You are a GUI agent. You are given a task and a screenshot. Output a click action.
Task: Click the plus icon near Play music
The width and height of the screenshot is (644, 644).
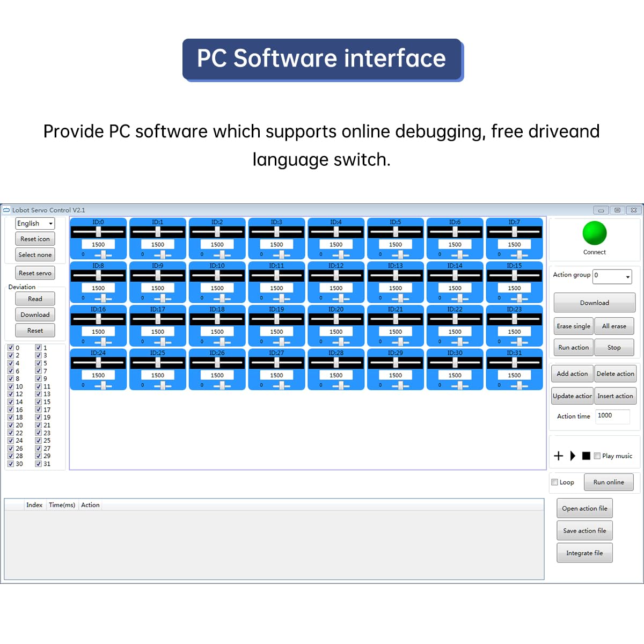point(558,456)
